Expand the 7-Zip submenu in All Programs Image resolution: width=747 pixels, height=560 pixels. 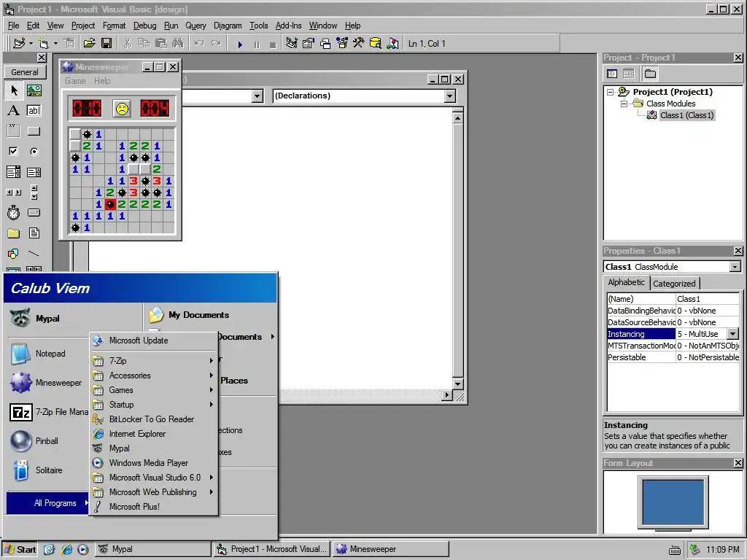click(x=154, y=361)
